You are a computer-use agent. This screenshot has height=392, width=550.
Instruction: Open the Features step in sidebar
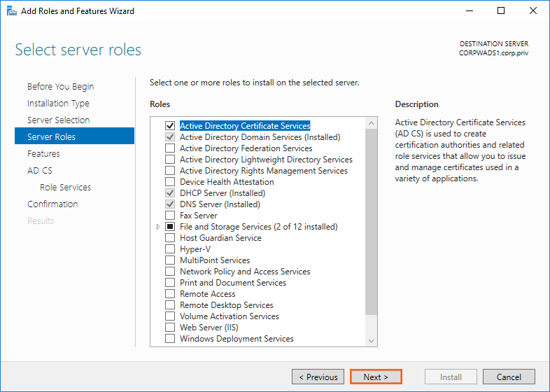point(43,154)
